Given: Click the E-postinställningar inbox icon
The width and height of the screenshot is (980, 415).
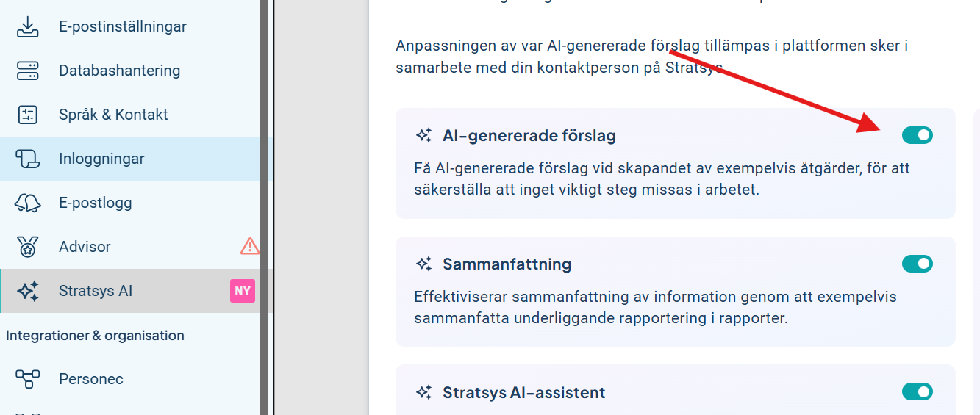Looking at the screenshot, I should pos(28,26).
